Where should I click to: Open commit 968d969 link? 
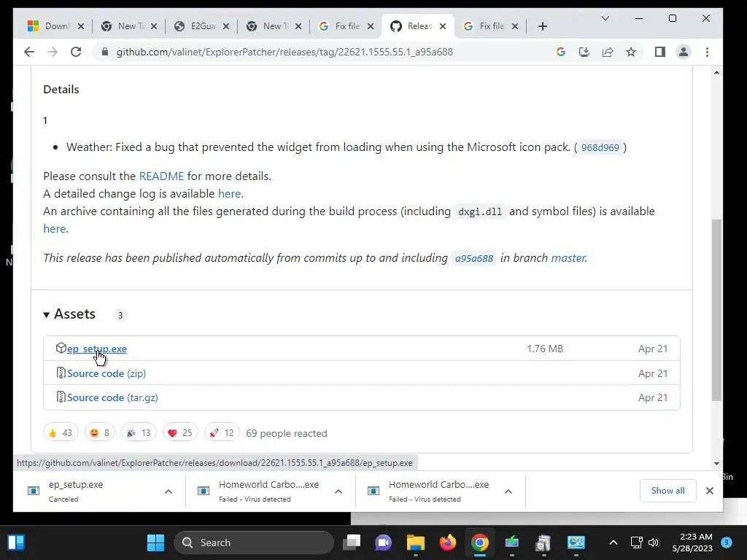click(x=600, y=147)
